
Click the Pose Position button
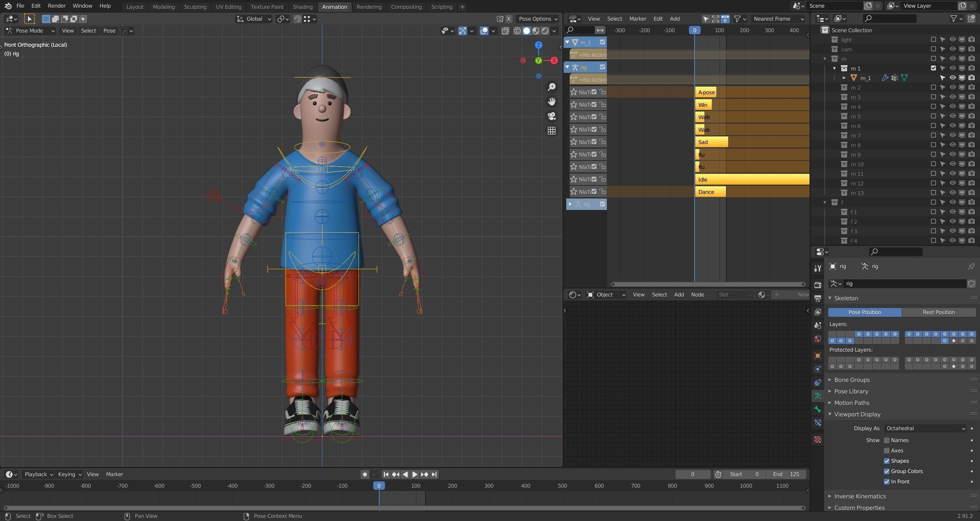pos(865,312)
